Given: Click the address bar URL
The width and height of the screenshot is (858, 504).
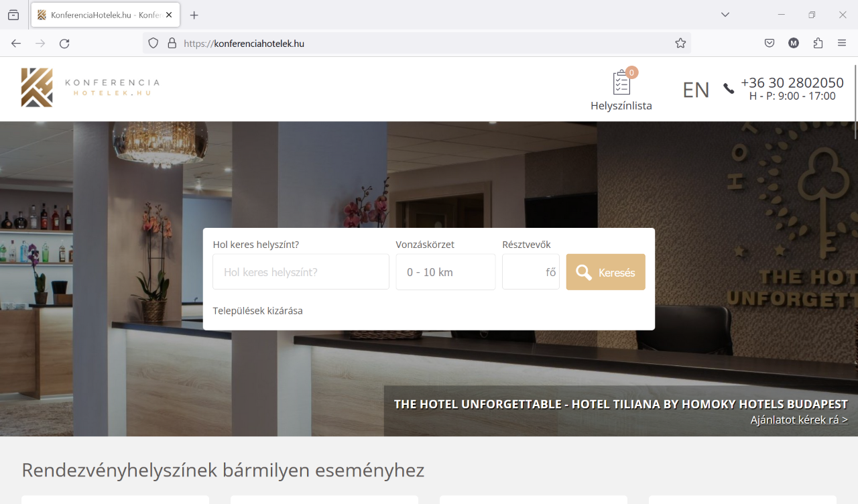Looking at the screenshot, I should pyautogui.click(x=244, y=43).
